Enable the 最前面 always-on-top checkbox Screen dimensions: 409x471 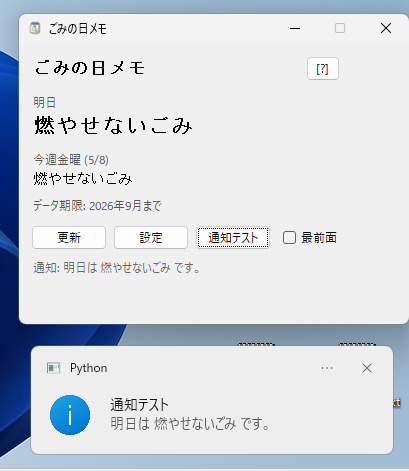(x=289, y=238)
